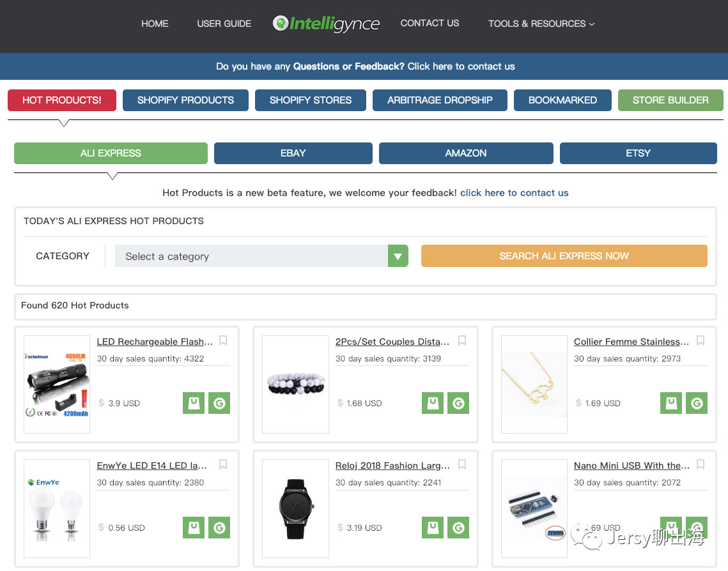Switch to the Shopify Stores tab
Viewport: 728px width, 571px height.
[310, 100]
